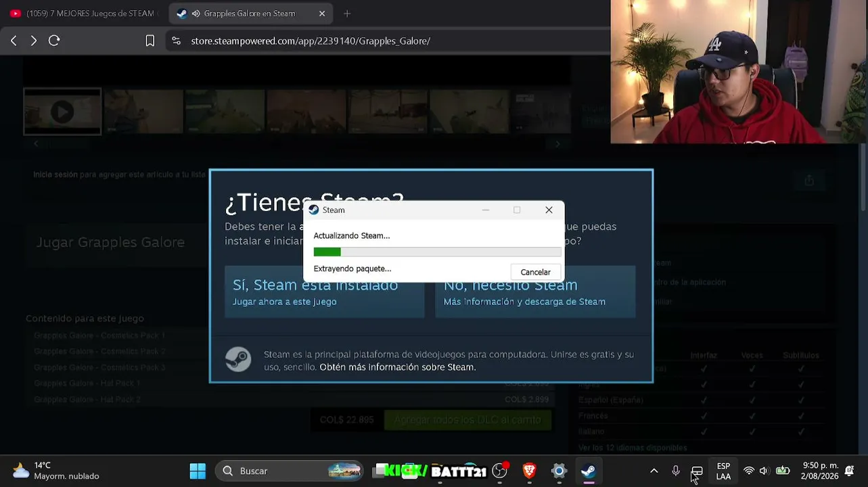Open the clock and calendar flyout
Screen dimensions: 868x487
820,471
